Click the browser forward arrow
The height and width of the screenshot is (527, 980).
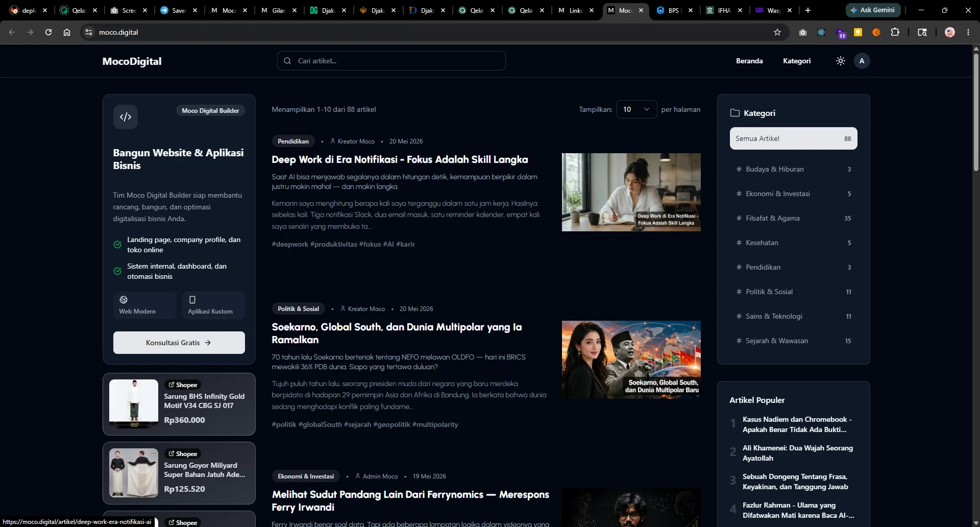(30, 32)
